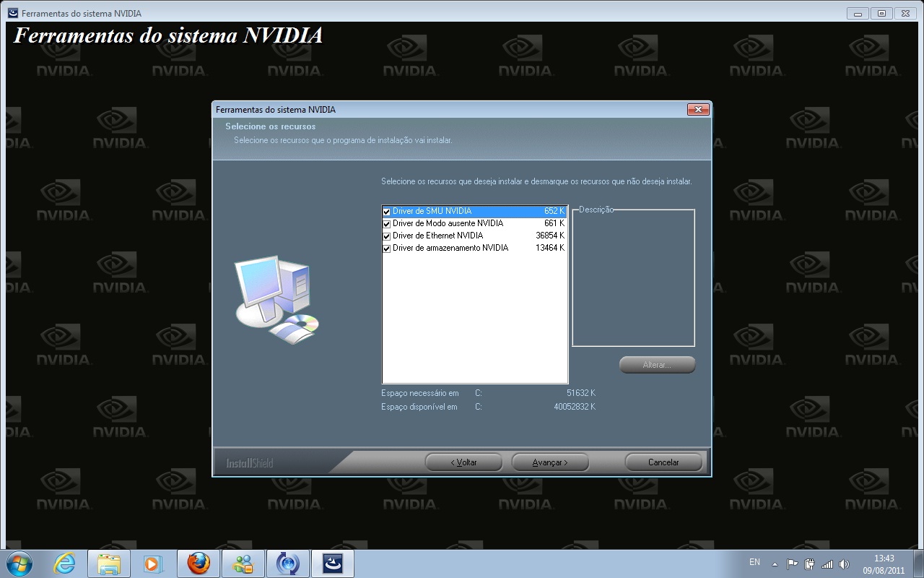Launch Internet Explorer from the taskbar
The image size is (924, 578).
tap(64, 564)
